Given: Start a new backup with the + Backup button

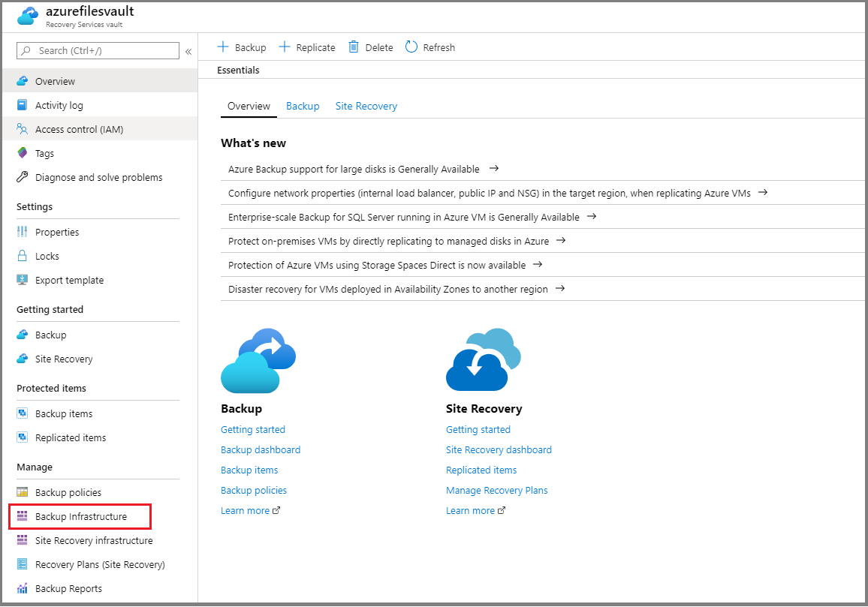Looking at the screenshot, I should point(241,47).
